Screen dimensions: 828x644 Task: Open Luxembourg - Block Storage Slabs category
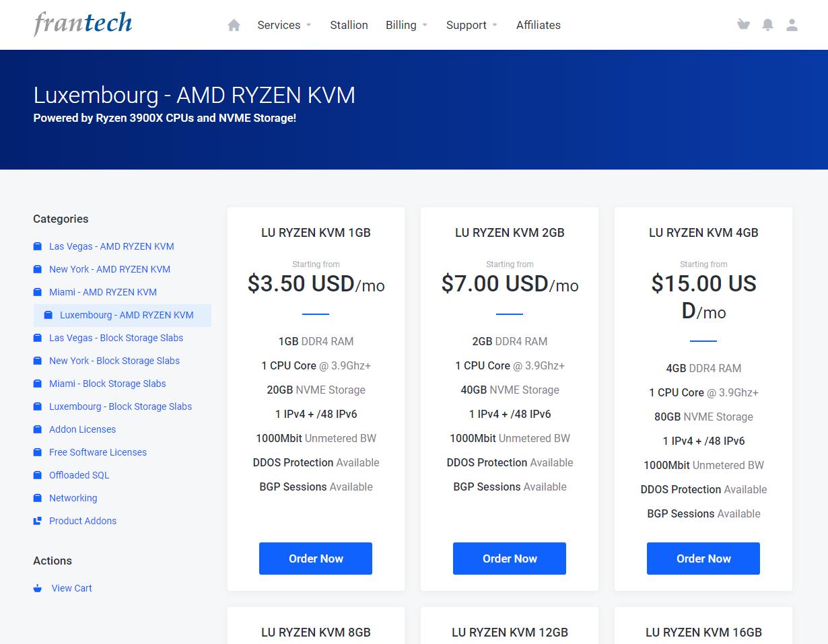click(120, 406)
